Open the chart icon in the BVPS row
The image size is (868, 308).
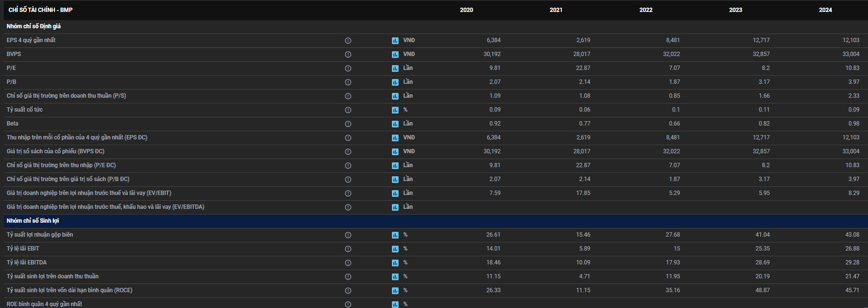[x=395, y=55]
